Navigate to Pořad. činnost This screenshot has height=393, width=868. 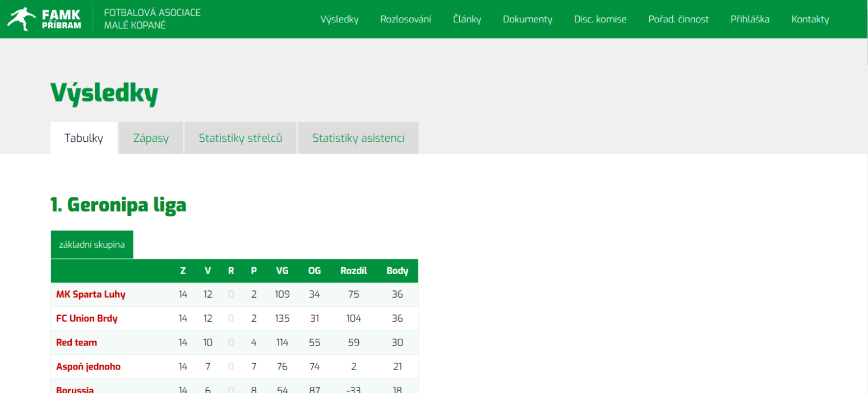[x=678, y=19]
